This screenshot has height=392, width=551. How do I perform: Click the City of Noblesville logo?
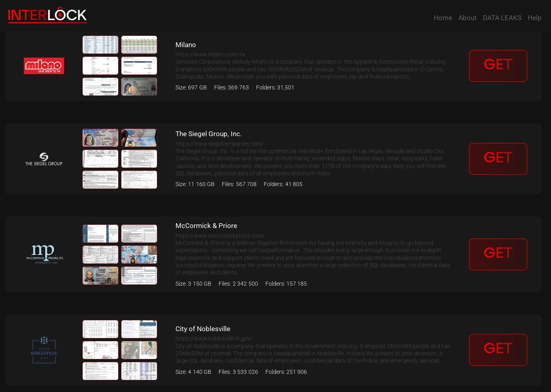tap(44, 350)
